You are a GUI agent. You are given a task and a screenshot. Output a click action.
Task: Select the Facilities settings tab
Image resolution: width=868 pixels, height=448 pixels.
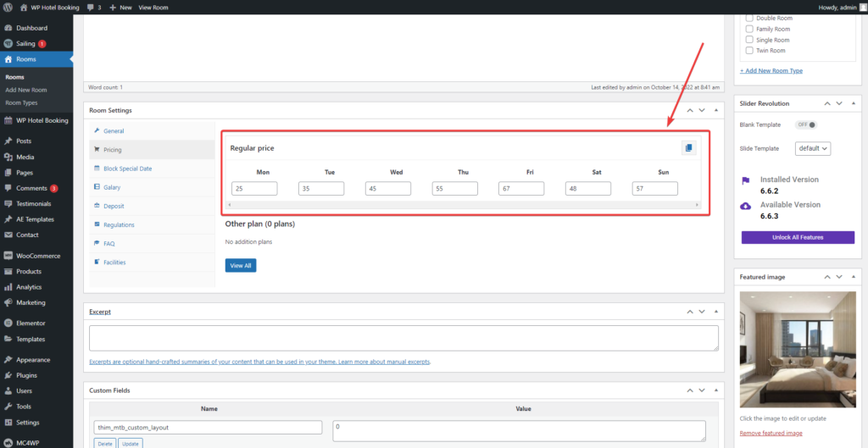114,263
